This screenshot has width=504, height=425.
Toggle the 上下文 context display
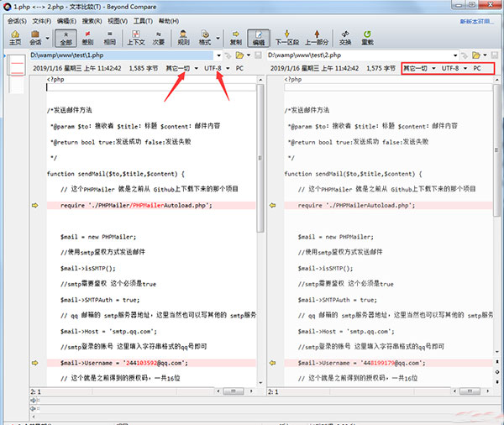click(136, 38)
